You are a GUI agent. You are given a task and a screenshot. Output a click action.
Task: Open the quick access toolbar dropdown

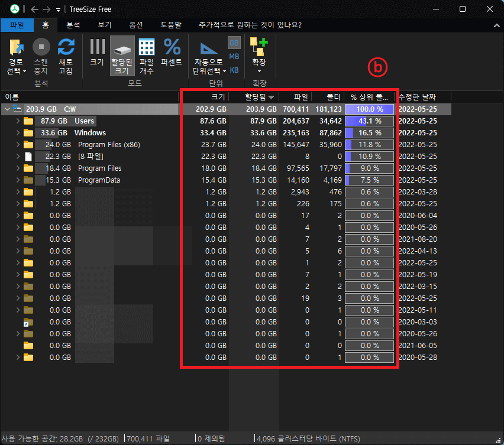point(58,9)
